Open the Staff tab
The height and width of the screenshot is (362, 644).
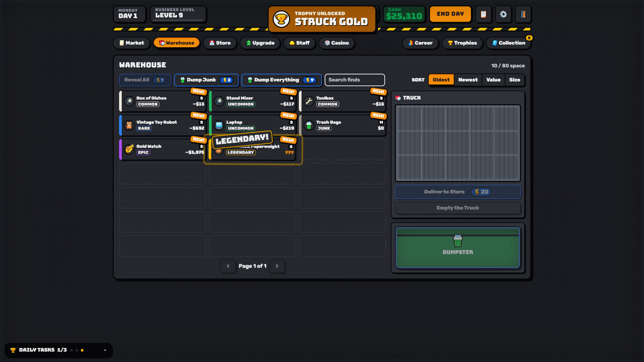(299, 43)
